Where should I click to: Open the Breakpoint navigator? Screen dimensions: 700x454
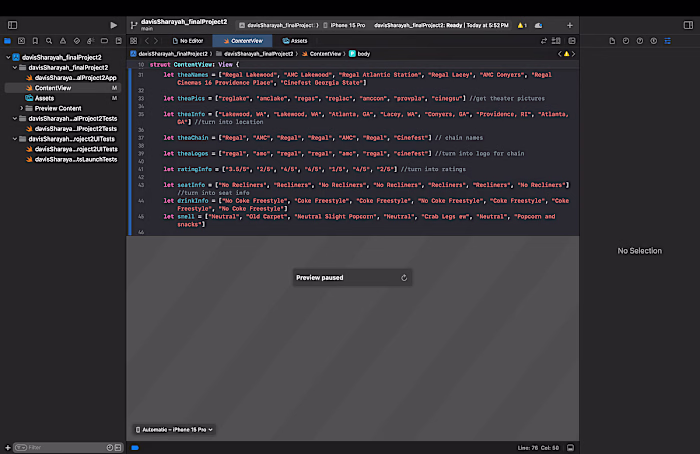(x=104, y=41)
